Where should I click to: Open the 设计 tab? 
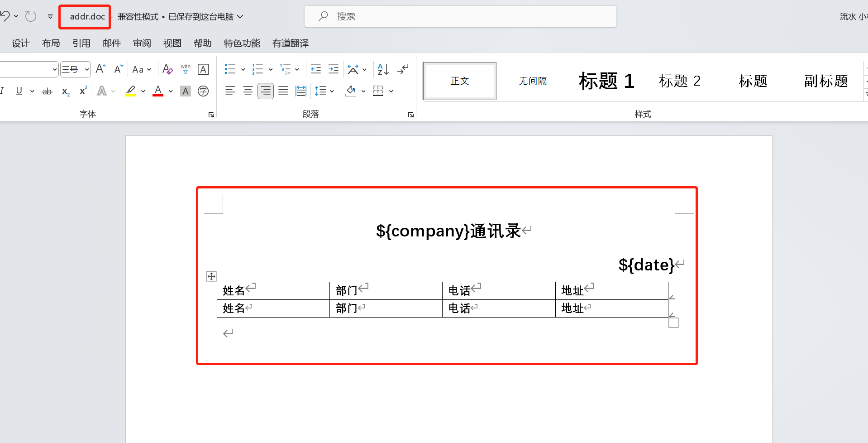point(21,43)
